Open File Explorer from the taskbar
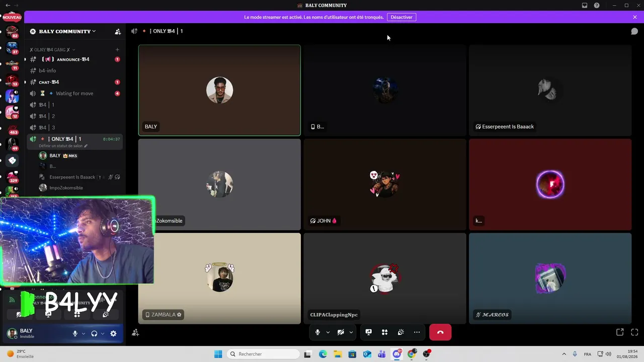Viewport: 644px width, 362px height. [338, 354]
